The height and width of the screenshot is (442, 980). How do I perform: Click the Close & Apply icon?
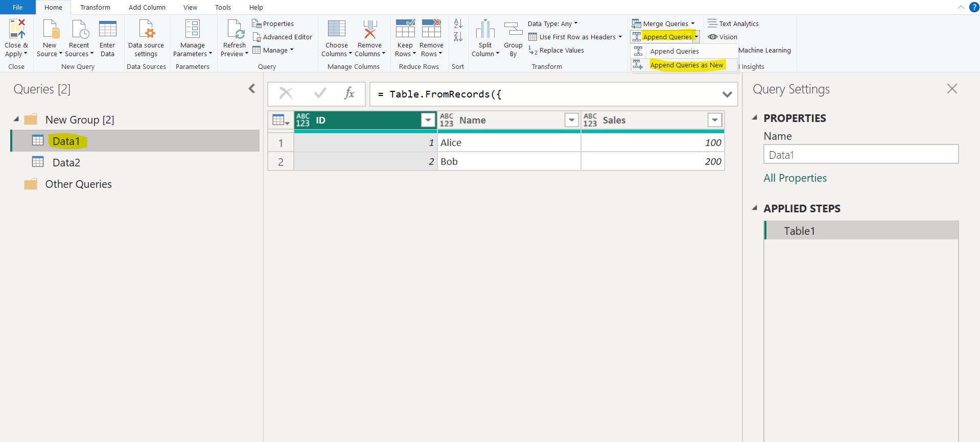[17, 30]
